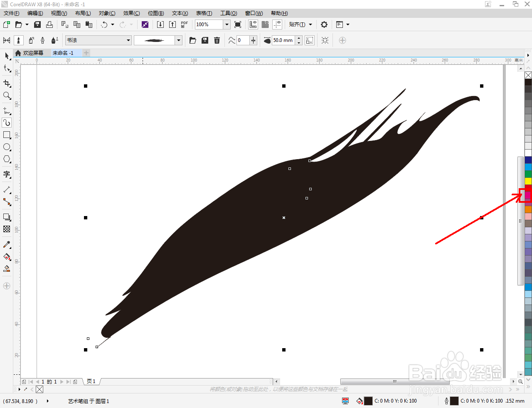Select the Pick tool in toolbox
The width and height of the screenshot is (532, 408).
point(7,56)
